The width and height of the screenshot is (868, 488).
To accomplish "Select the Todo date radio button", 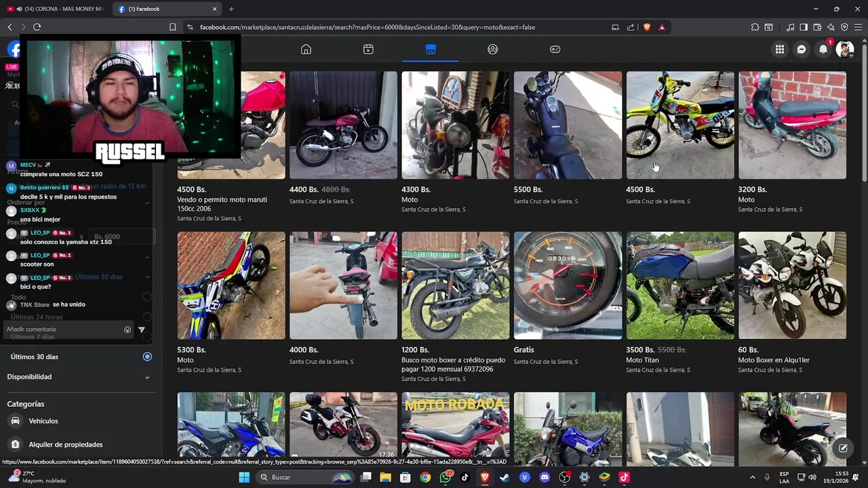I will coord(147,297).
